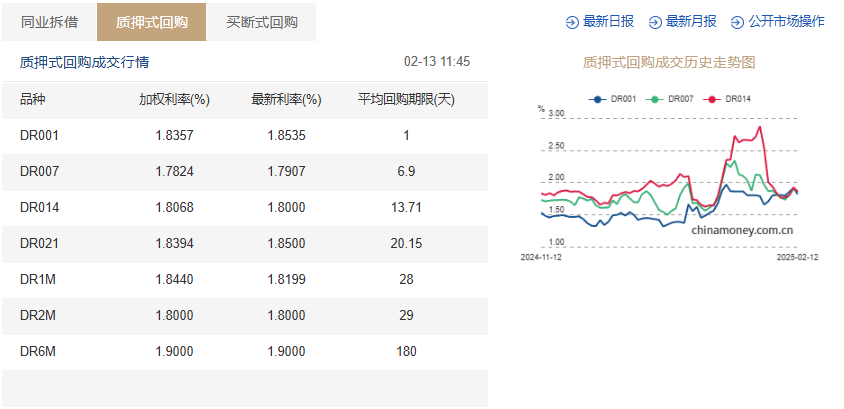Click the arrow icon beside 公开市场操作

pyautogui.click(x=738, y=21)
